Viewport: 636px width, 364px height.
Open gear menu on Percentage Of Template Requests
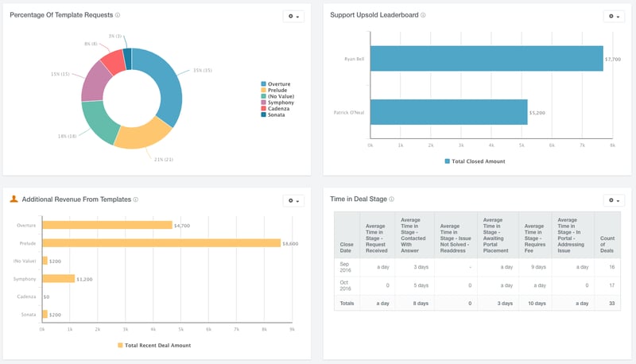pos(293,16)
